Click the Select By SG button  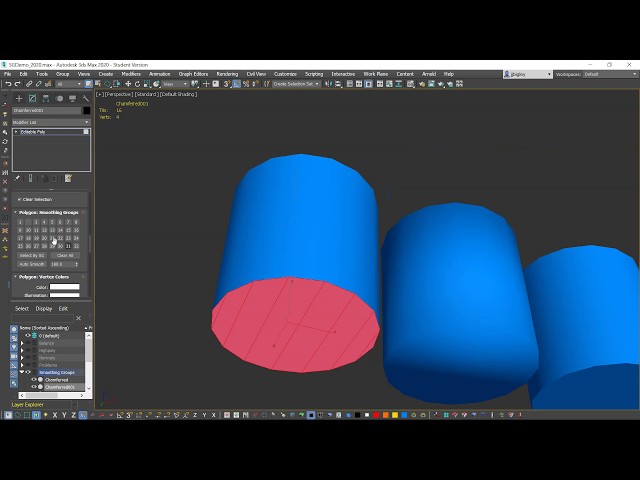click(32, 256)
